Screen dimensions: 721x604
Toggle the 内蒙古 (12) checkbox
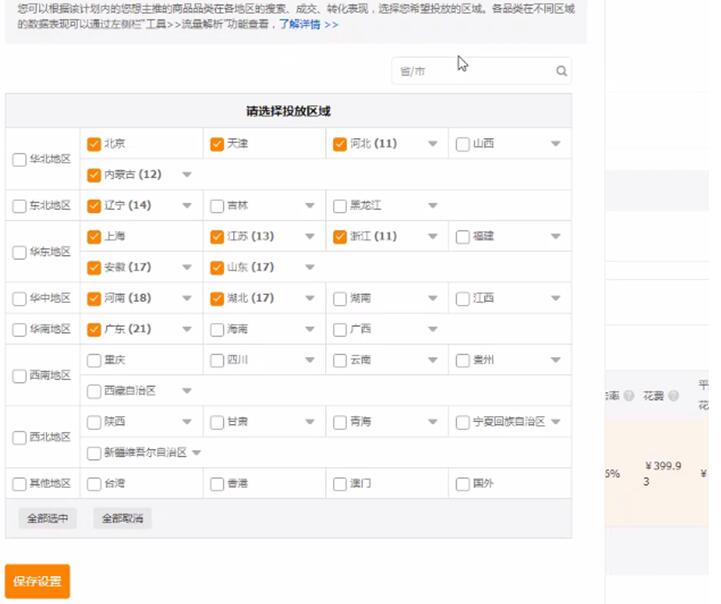[94, 175]
